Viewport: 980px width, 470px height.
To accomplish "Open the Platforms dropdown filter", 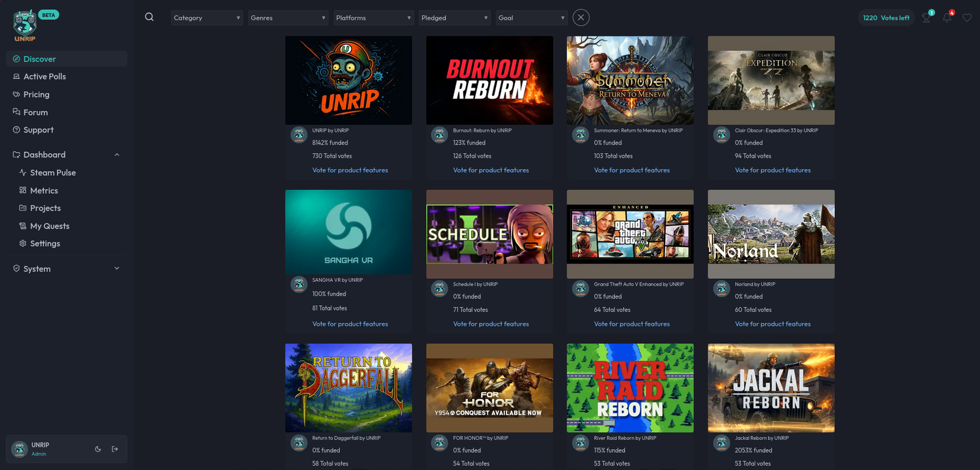I will (373, 18).
